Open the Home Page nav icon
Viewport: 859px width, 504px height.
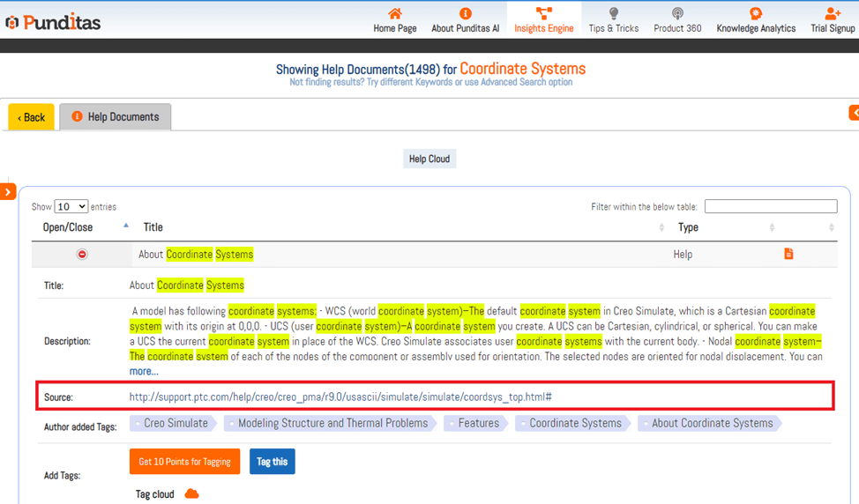tap(394, 13)
